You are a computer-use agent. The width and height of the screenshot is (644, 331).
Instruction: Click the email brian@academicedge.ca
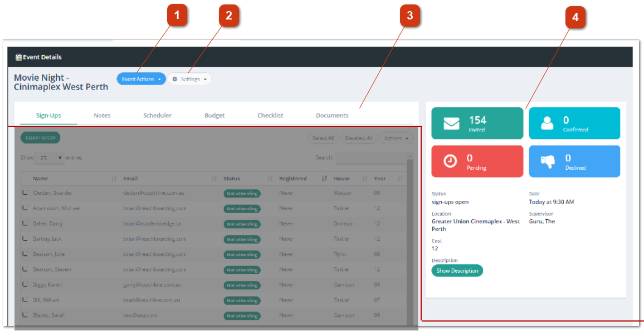pyautogui.click(x=152, y=224)
